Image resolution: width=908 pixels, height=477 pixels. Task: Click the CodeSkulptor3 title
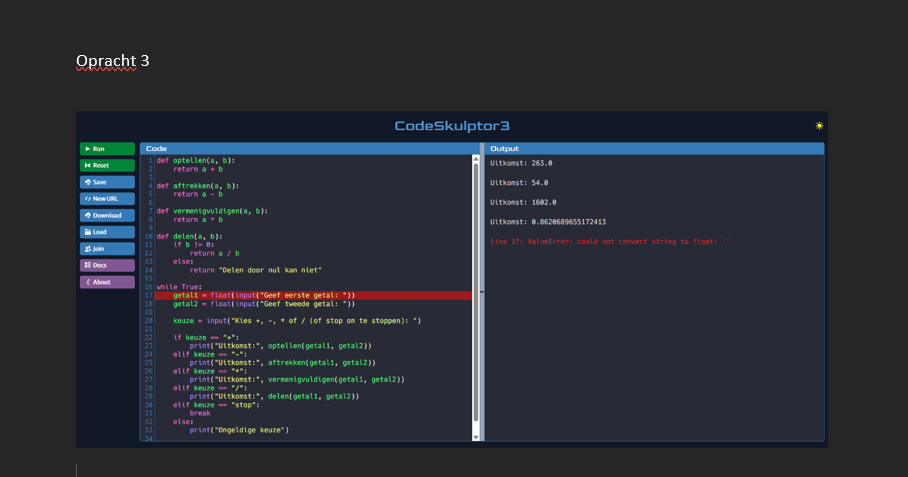(452, 126)
